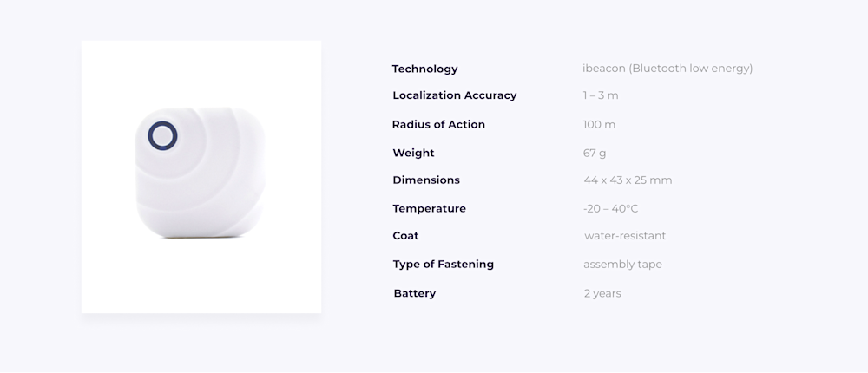Select the Dimensions label
868x373 pixels.
(426, 180)
